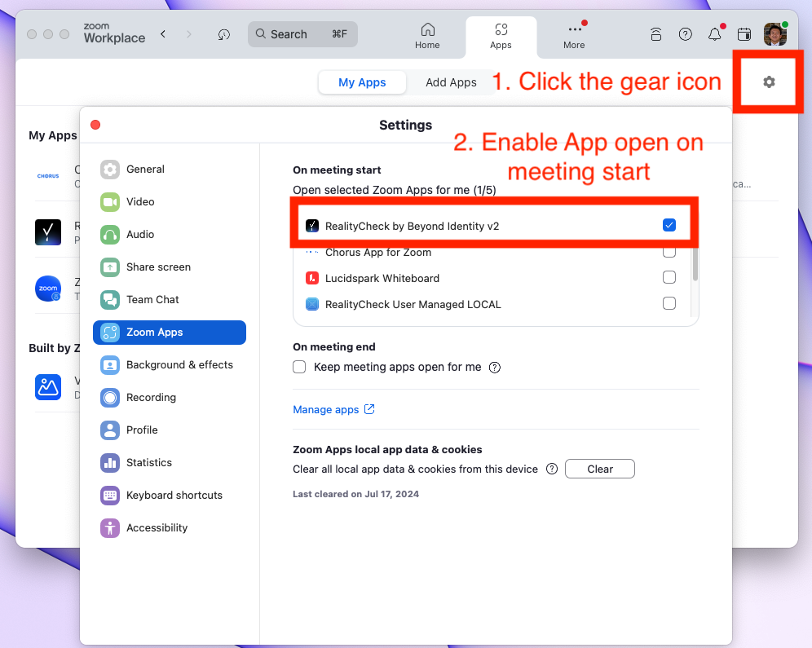Image resolution: width=812 pixels, height=648 pixels.
Task: Enable Keep meeting apps open for me
Action: [x=299, y=367]
